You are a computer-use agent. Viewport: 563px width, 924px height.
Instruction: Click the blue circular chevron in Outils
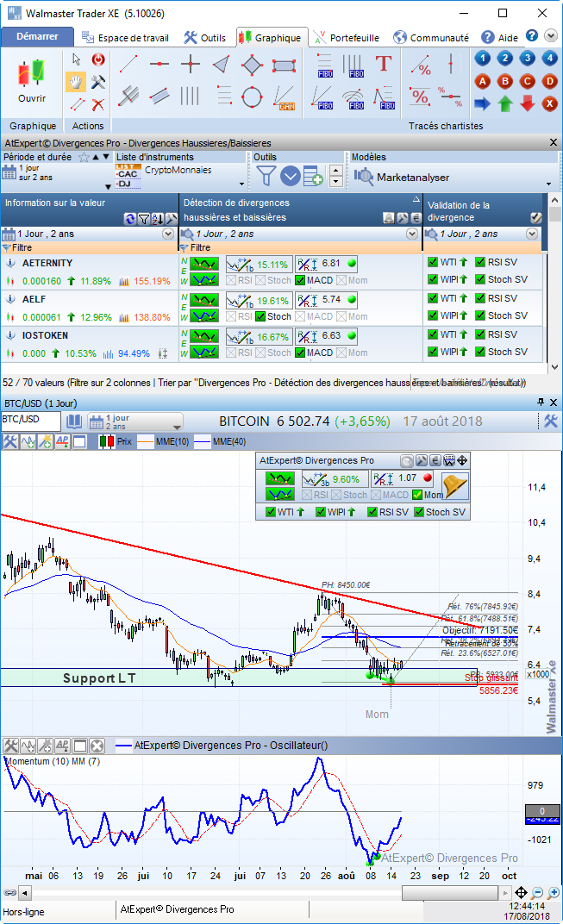291,176
